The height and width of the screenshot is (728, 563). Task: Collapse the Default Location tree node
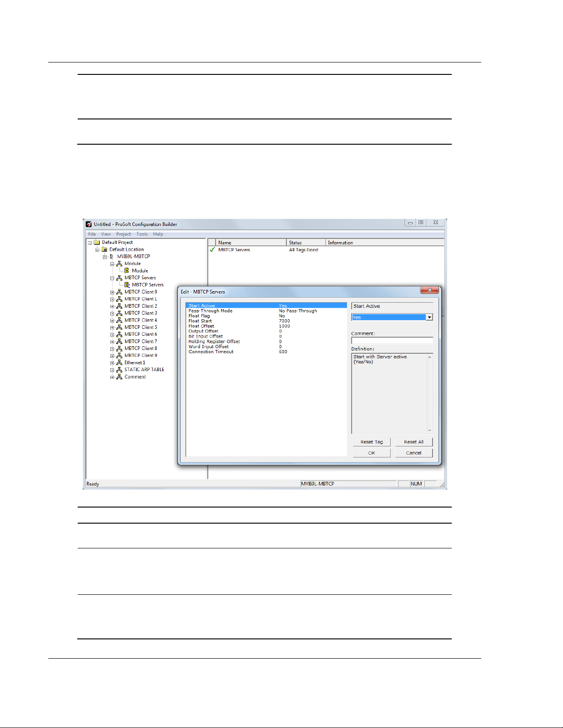coord(97,249)
